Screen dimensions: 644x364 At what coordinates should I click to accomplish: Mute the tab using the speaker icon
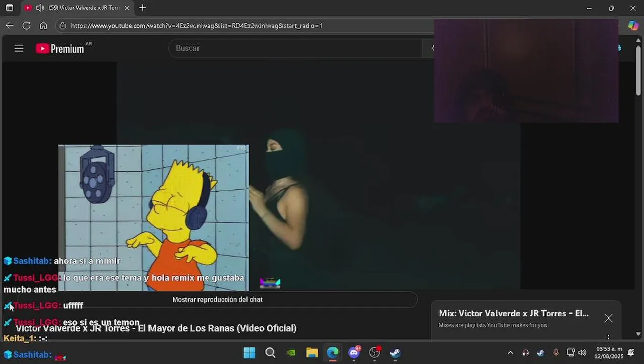(x=40, y=8)
